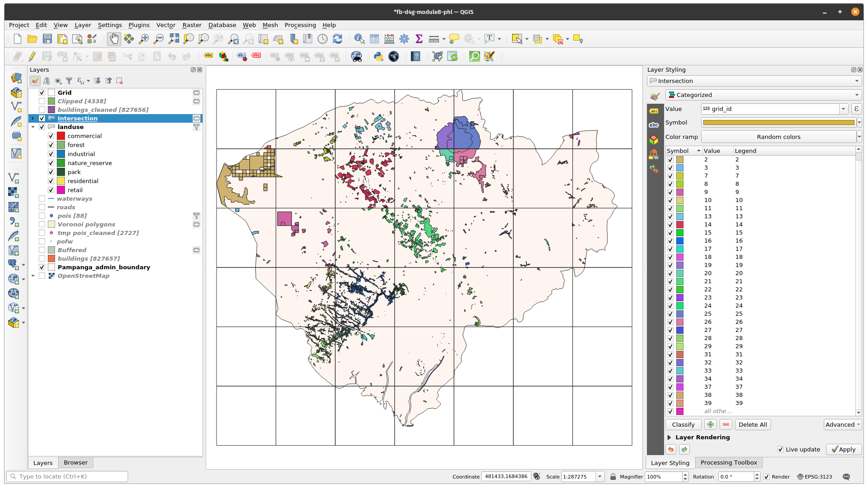Toggle visibility of the Intersection layer
Image resolution: width=868 pixels, height=488 pixels.
pyautogui.click(x=42, y=118)
